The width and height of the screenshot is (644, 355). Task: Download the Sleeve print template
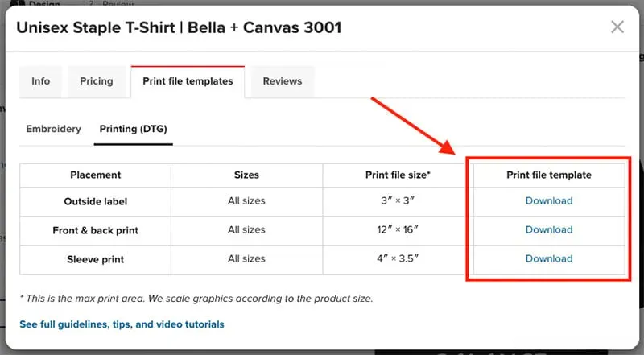click(x=549, y=259)
